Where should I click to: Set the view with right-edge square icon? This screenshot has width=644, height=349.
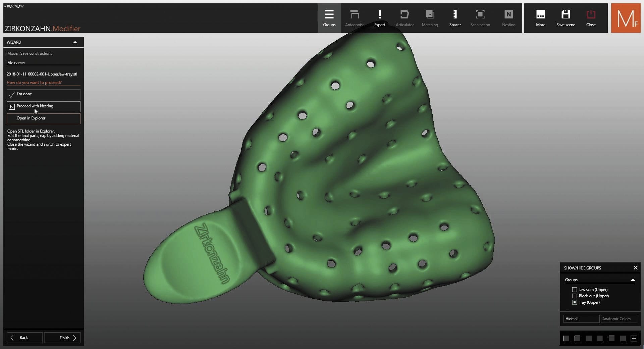(x=600, y=338)
